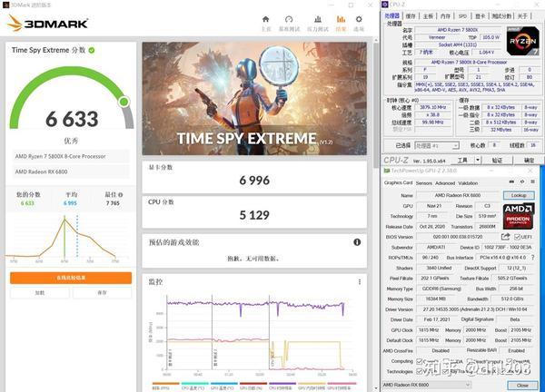
Task: Open the 3DMark Home icon
Action: (x=266, y=19)
